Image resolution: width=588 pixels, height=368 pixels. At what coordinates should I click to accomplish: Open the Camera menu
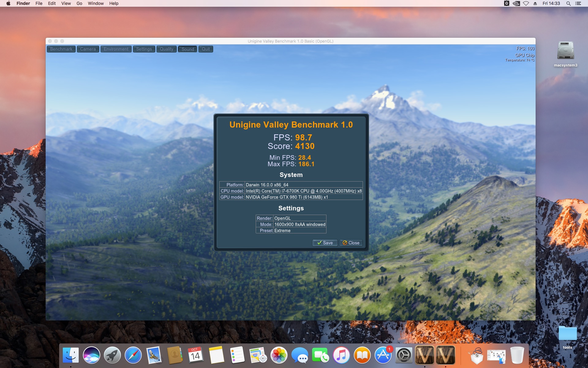click(88, 49)
